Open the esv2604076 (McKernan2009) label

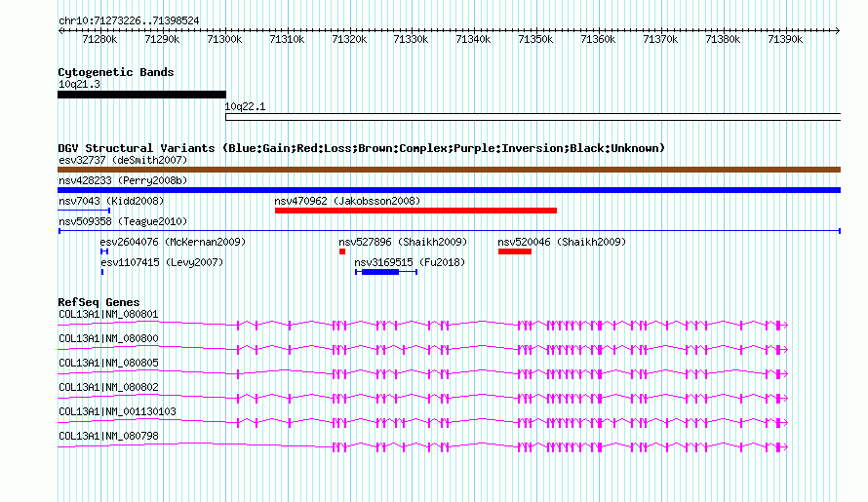[x=173, y=243]
